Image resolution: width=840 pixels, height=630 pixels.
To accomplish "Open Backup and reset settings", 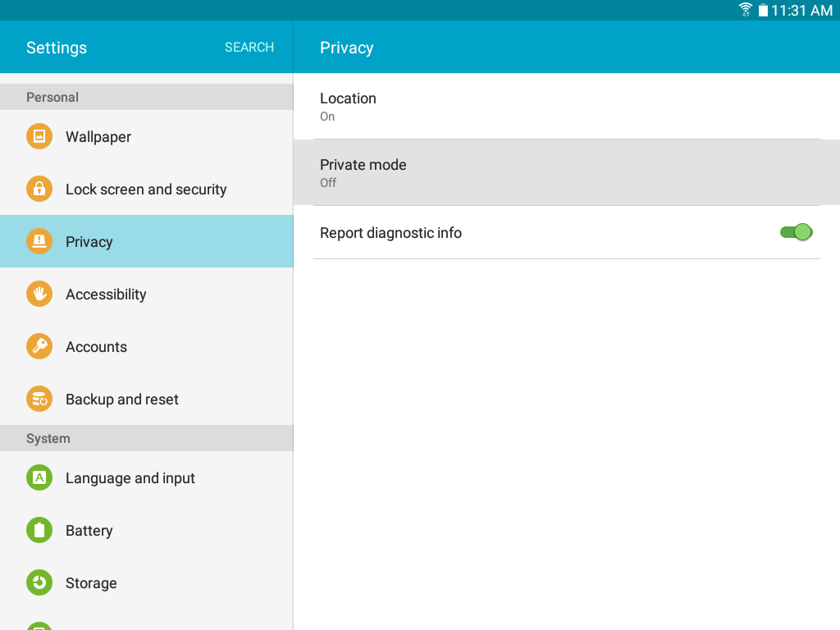I will coord(147,399).
